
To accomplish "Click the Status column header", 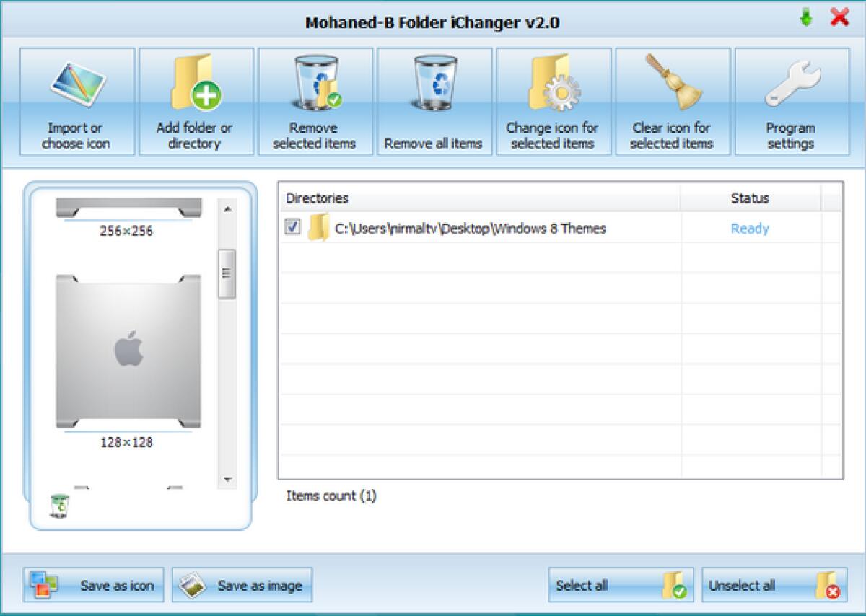I will pos(752,198).
